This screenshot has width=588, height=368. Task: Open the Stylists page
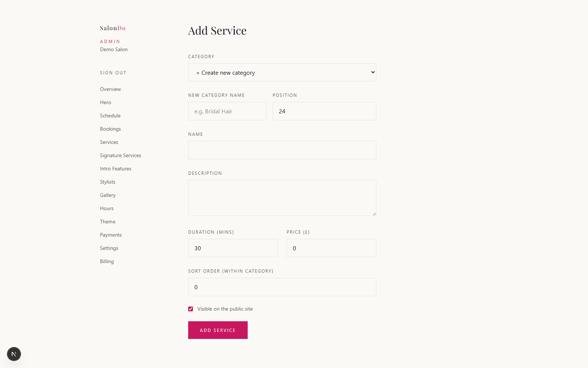click(x=108, y=182)
